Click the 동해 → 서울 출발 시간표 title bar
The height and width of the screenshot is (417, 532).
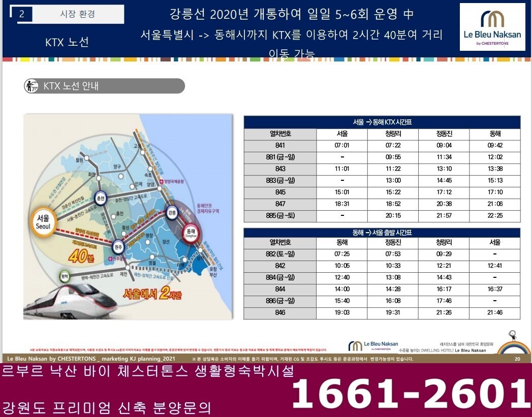pos(382,233)
